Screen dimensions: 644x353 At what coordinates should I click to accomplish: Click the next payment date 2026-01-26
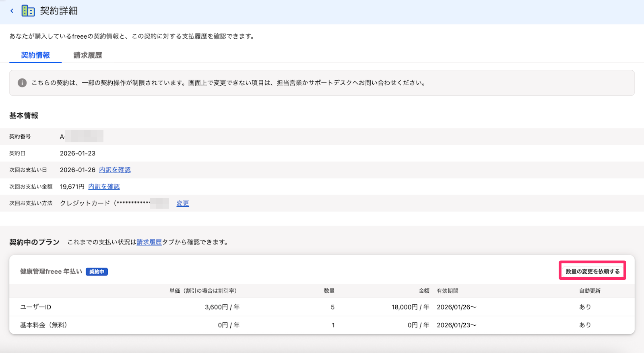tap(78, 170)
